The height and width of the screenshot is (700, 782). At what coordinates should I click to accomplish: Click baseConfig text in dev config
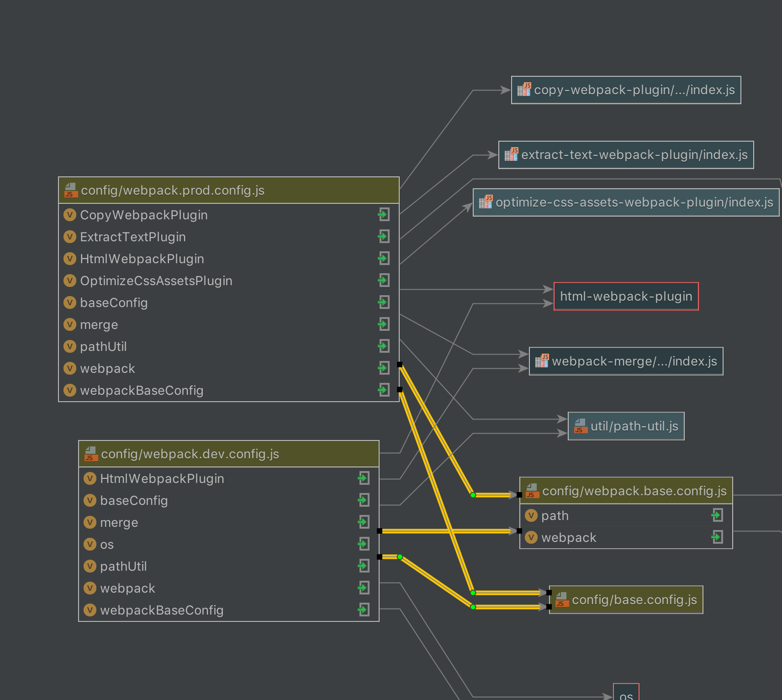(x=134, y=500)
